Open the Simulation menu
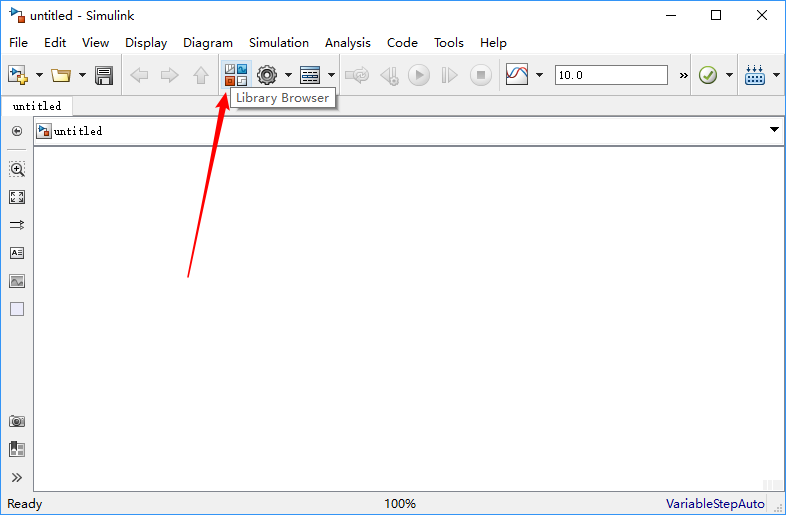This screenshot has height=515, width=786. 279,43
